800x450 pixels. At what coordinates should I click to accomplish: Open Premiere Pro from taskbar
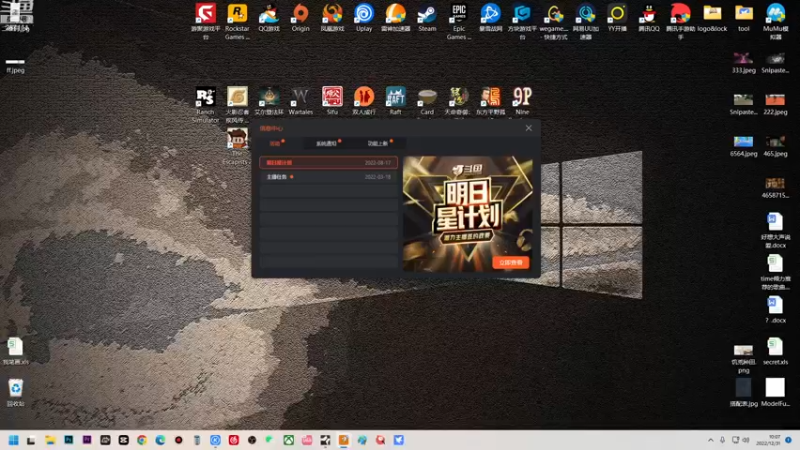tap(87, 440)
